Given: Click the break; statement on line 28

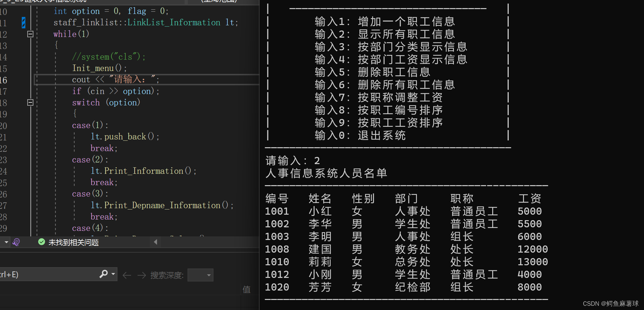Looking at the screenshot, I should click(x=104, y=217).
